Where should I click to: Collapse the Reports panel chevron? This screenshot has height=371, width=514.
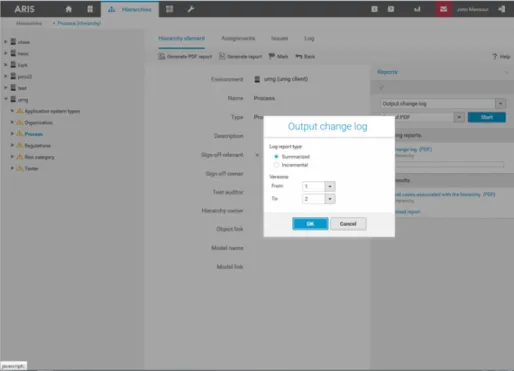506,72
